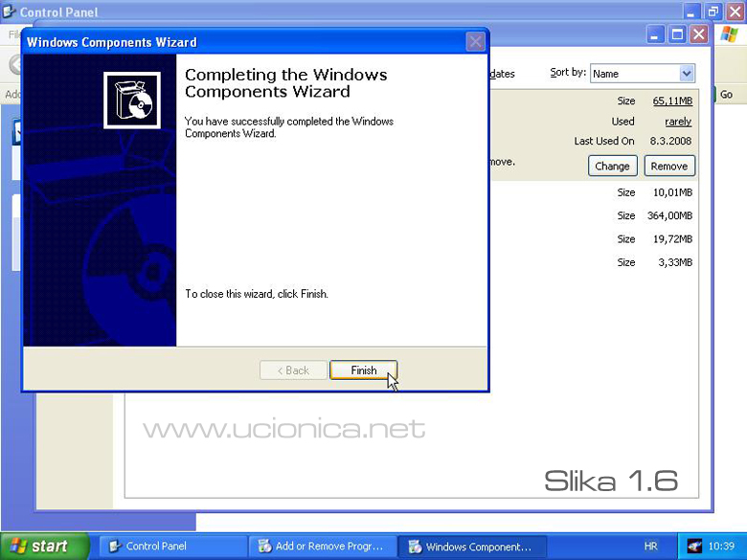
Task: Click the Control Panel title bar icon
Action: pyautogui.click(x=9, y=11)
